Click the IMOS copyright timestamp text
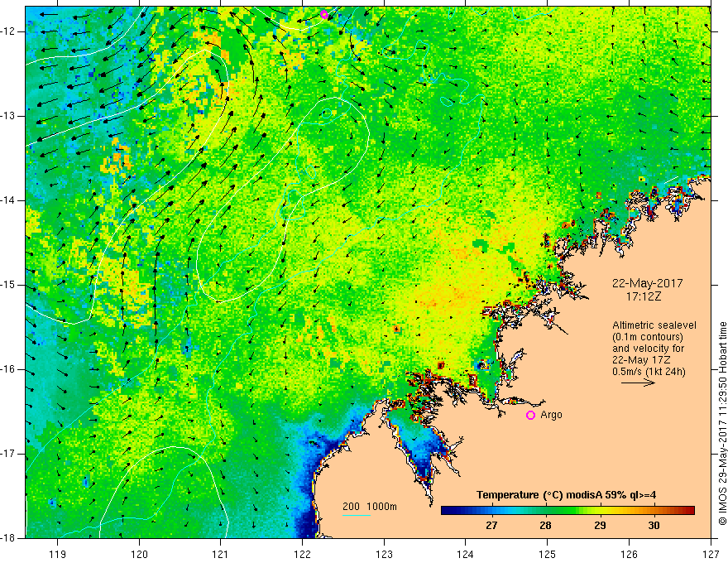 722,423
